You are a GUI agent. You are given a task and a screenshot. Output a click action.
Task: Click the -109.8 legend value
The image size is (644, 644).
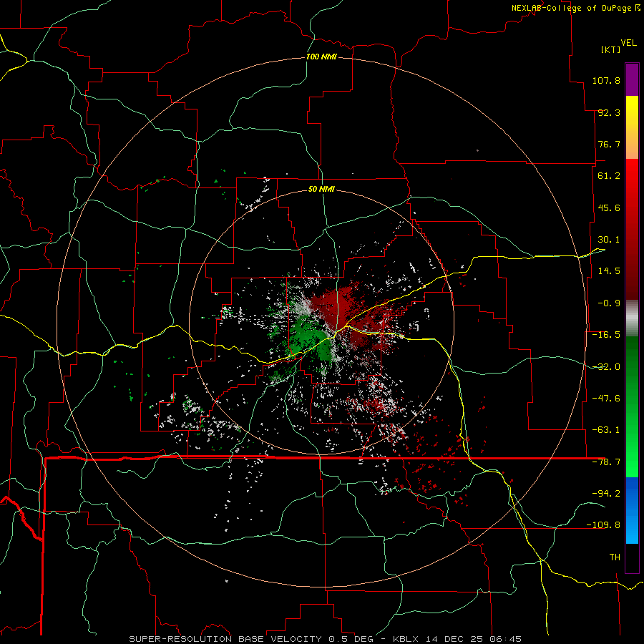[603, 525]
